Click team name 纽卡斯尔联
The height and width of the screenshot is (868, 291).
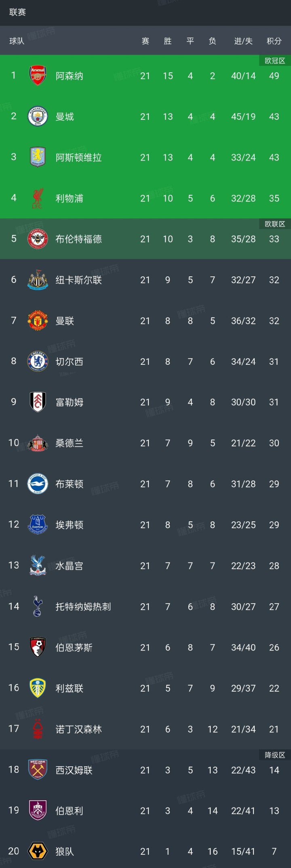[79, 280]
